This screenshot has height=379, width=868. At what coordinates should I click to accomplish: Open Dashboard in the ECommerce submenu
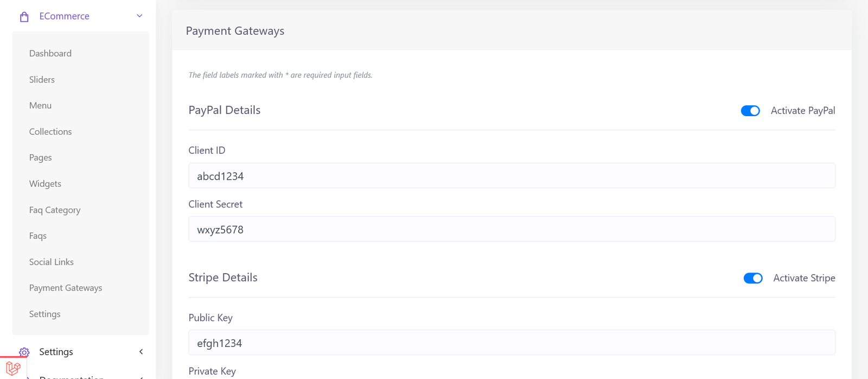click(x=50, y=53)
